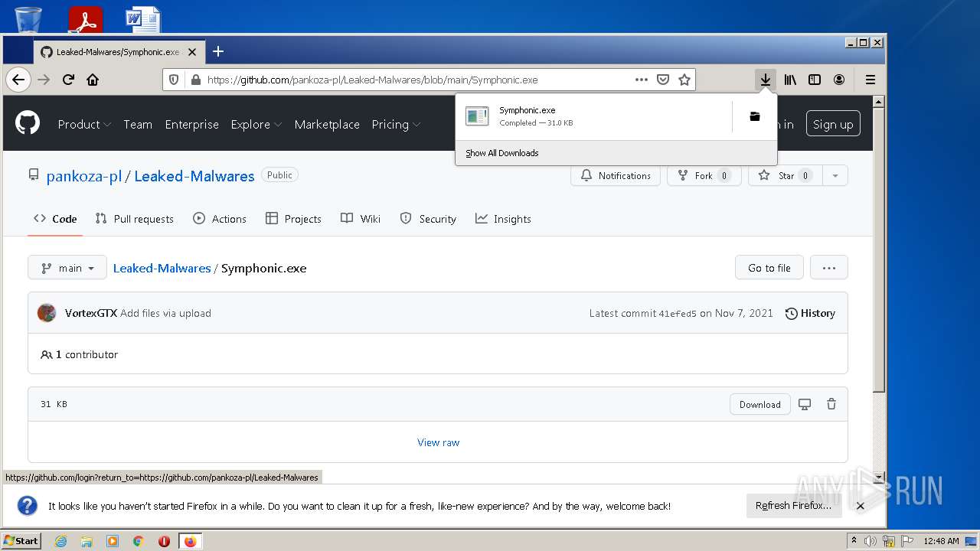Expand the Pricing menu
This screenshot has width=980, height=551.
[x=396, y=124]
